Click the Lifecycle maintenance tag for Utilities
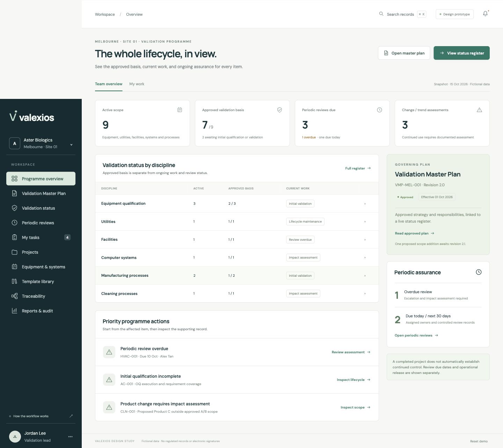The width and height of the screenshot is (503, 448). [305, 222]
